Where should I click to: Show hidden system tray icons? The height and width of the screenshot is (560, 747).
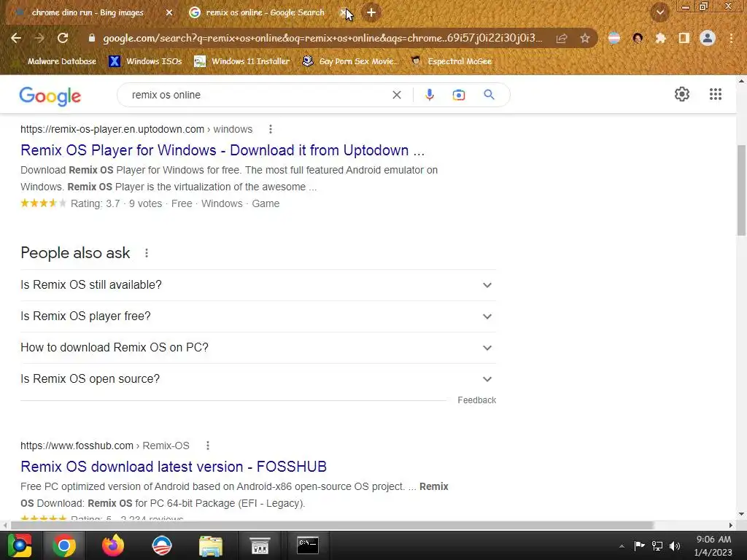622,546
